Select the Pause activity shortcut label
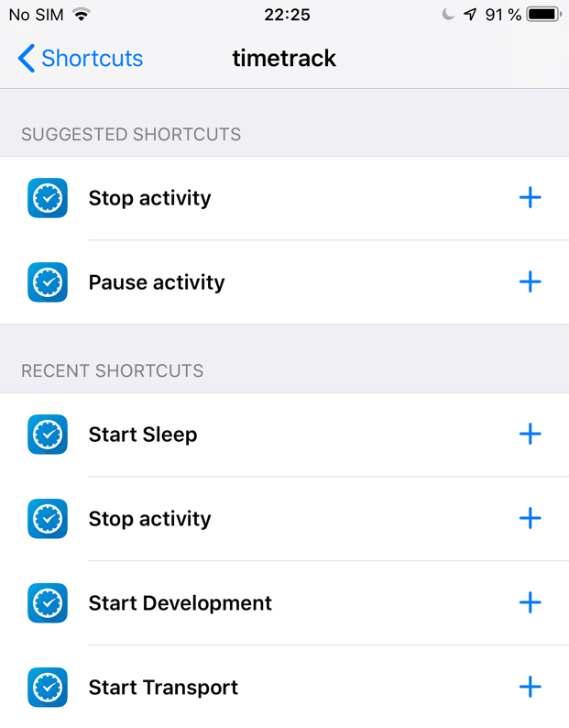The image size is (569, 728). click(157, 282)
